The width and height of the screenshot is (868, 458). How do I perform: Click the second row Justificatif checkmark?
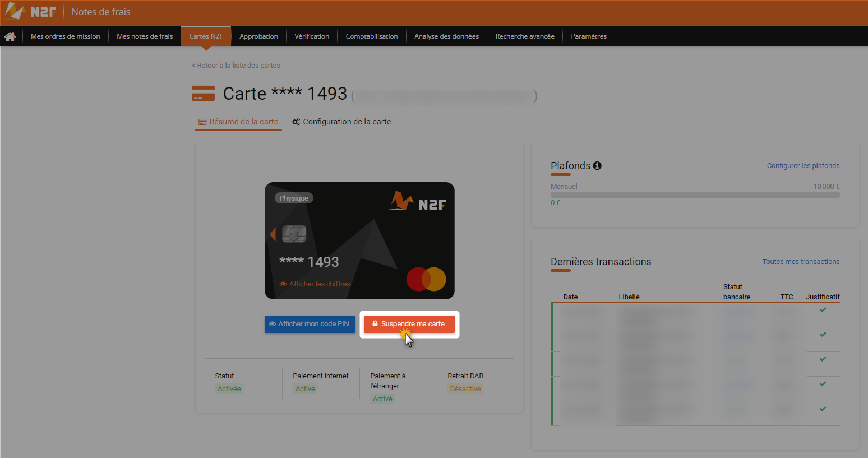[823, 334]
